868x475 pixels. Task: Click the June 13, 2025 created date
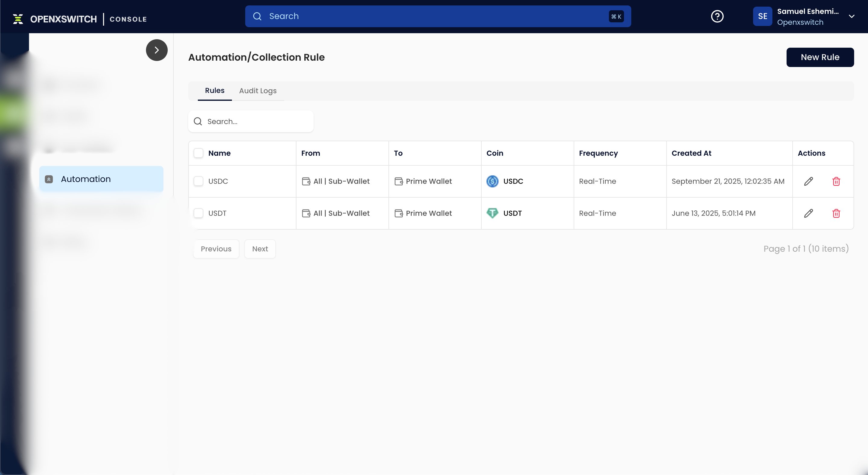[713, 213]
